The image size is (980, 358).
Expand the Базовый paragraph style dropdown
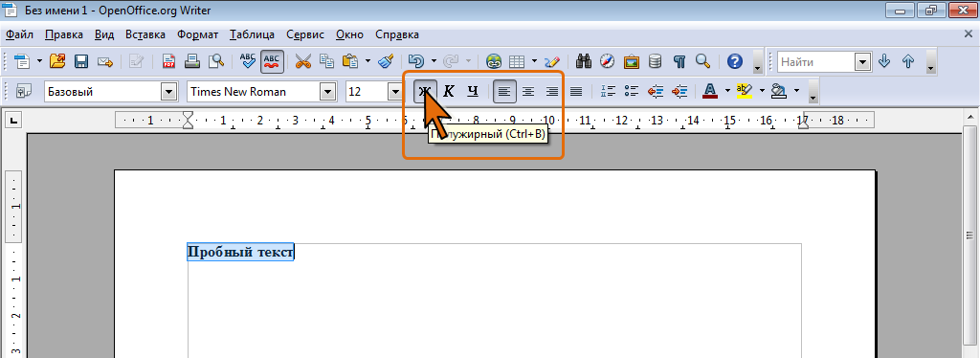coord(168,92)
